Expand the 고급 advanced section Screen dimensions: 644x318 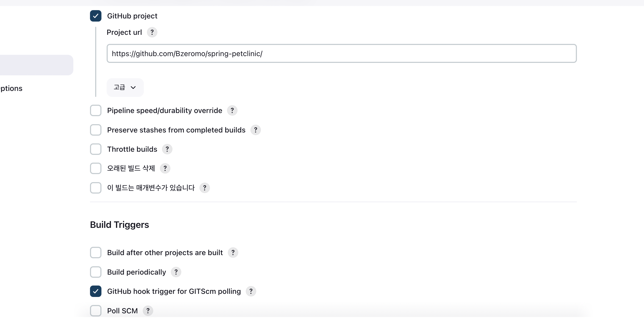click(125, 88)
